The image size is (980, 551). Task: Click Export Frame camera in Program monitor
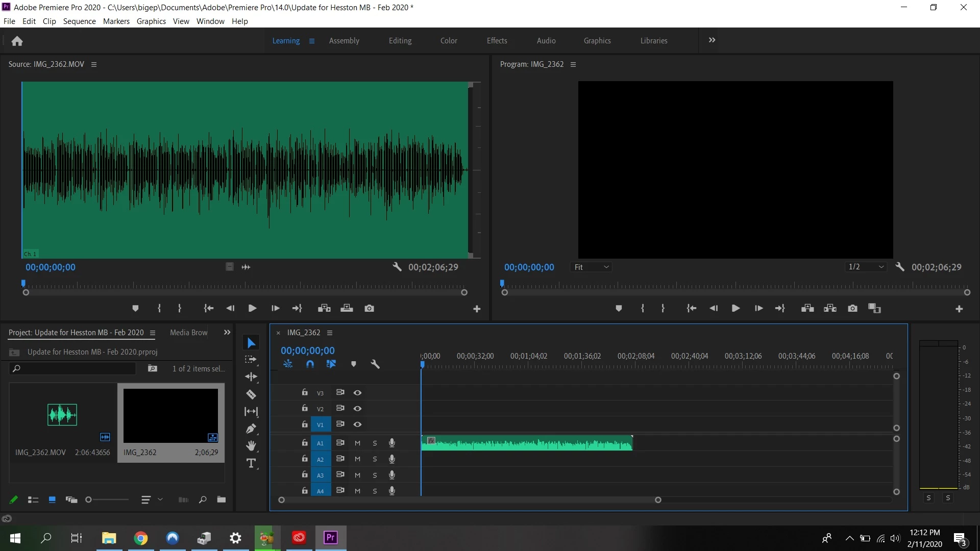(852, 308)
